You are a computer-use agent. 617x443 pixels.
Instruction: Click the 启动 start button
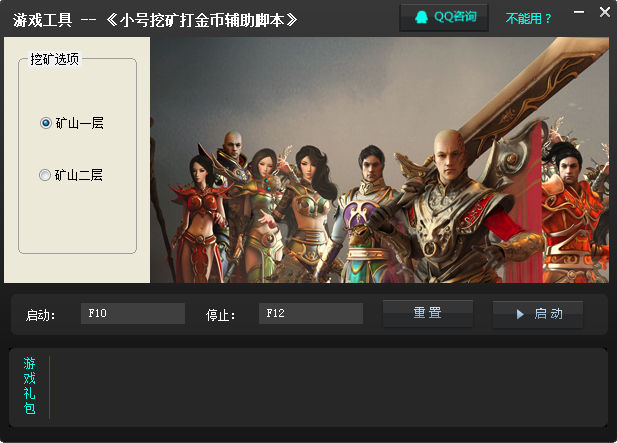(x=538, y=314)
